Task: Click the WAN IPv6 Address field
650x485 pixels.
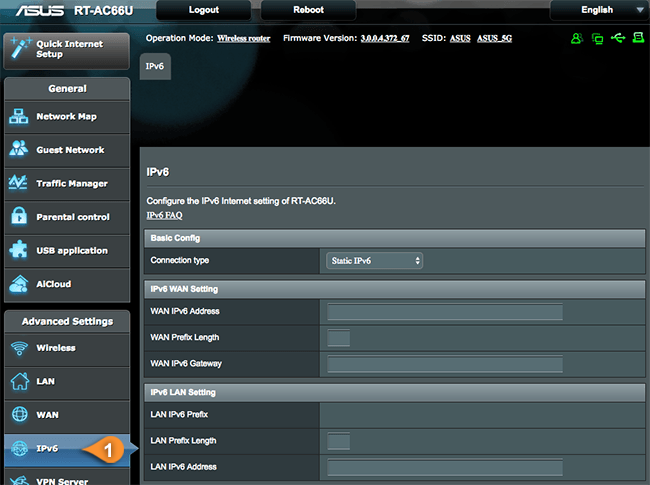Action: (x=445, y=312)
